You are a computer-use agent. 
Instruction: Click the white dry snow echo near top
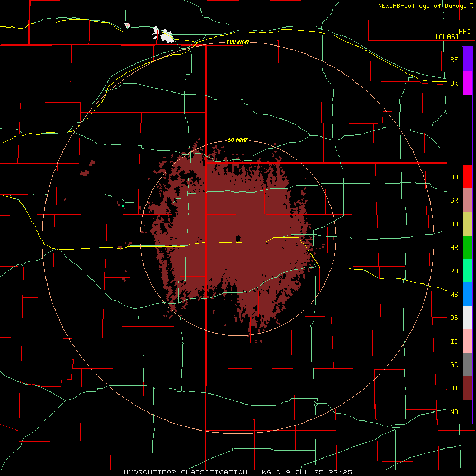coord(167,36)
